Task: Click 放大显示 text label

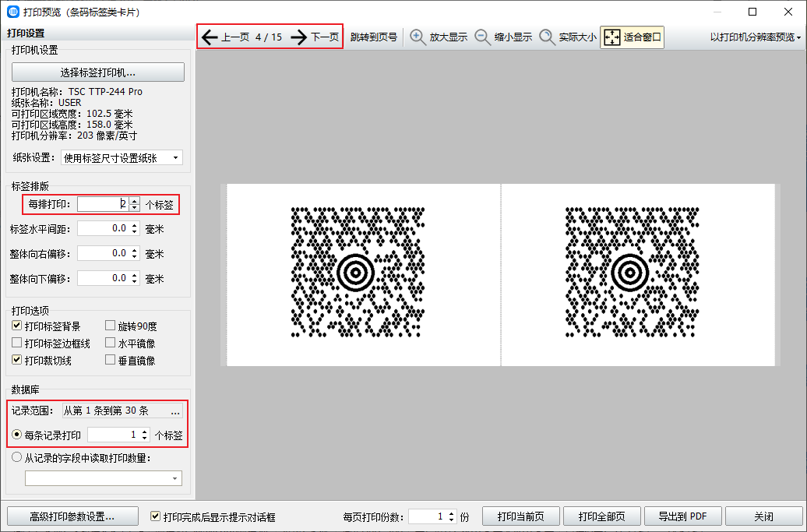Action: coord(448,37)
